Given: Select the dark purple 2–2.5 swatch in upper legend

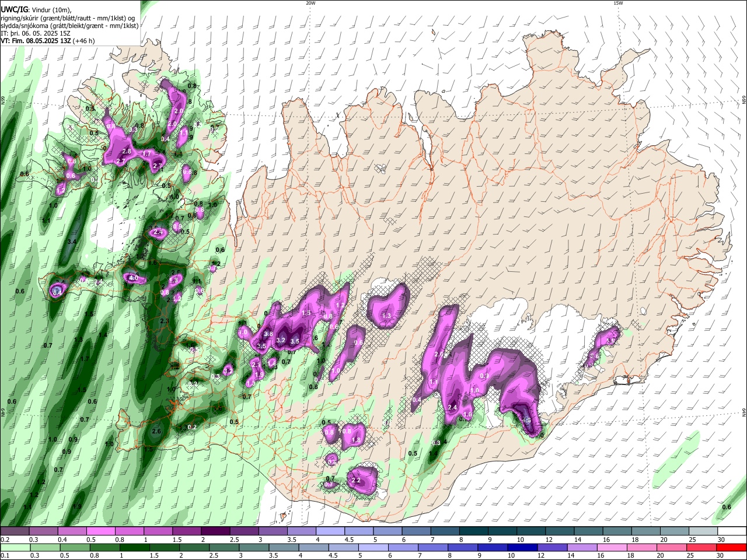Looking at the screenshot, I should click(215, 531).
